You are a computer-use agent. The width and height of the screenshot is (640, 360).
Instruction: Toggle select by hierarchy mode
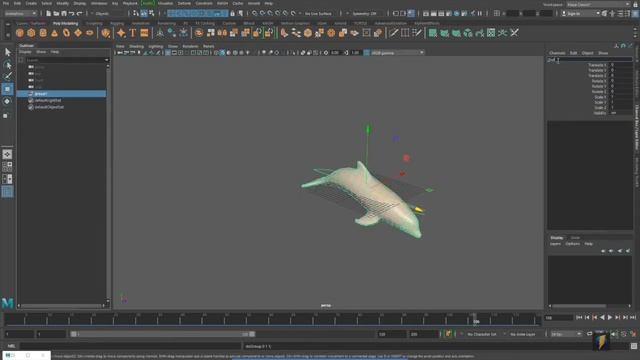coord(136,13)
